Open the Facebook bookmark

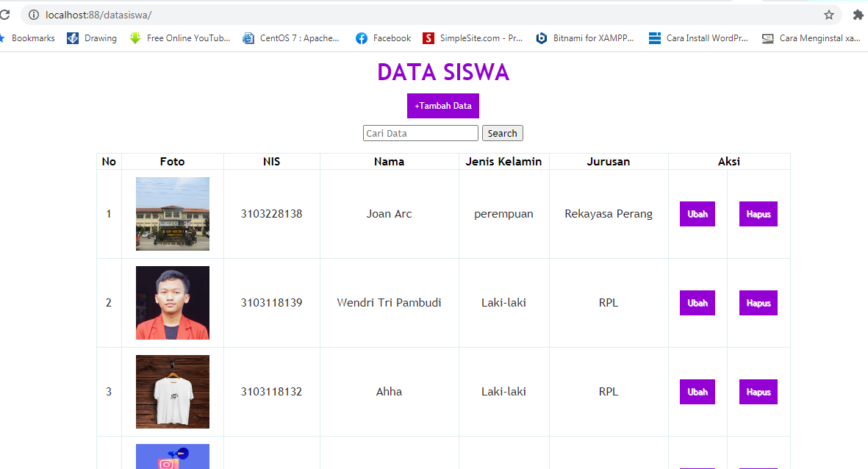(384, 38)
